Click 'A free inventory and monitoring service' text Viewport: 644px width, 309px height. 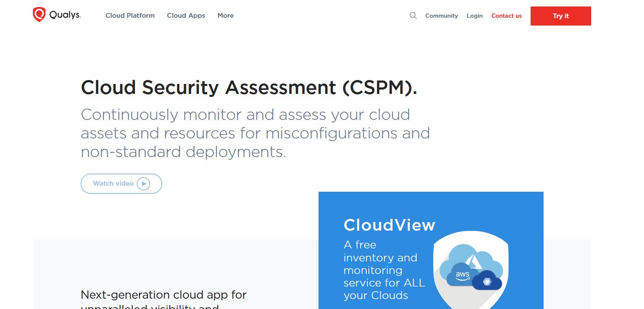coord(384,270)
